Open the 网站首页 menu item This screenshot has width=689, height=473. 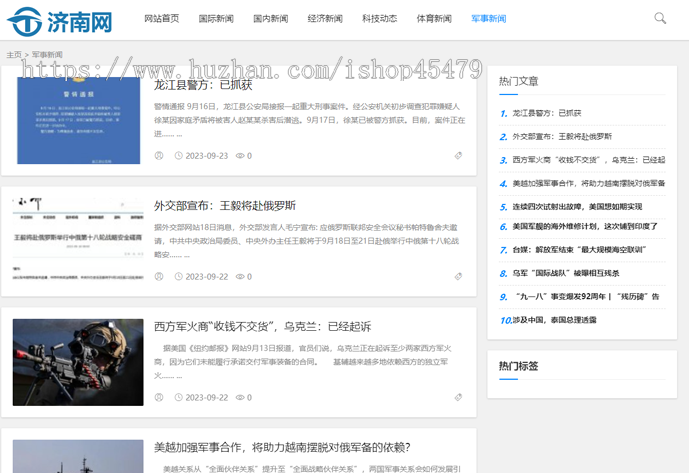pyautogui.click(x=162, y=18)
